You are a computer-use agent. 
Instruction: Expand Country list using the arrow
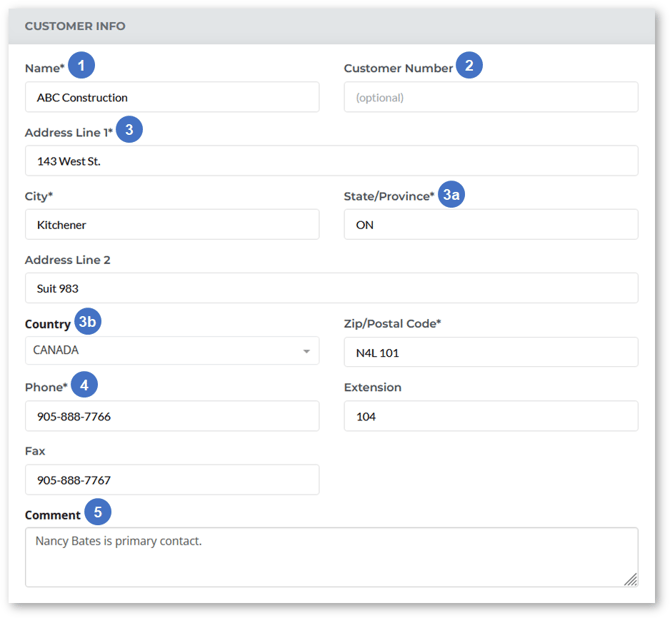305,352
